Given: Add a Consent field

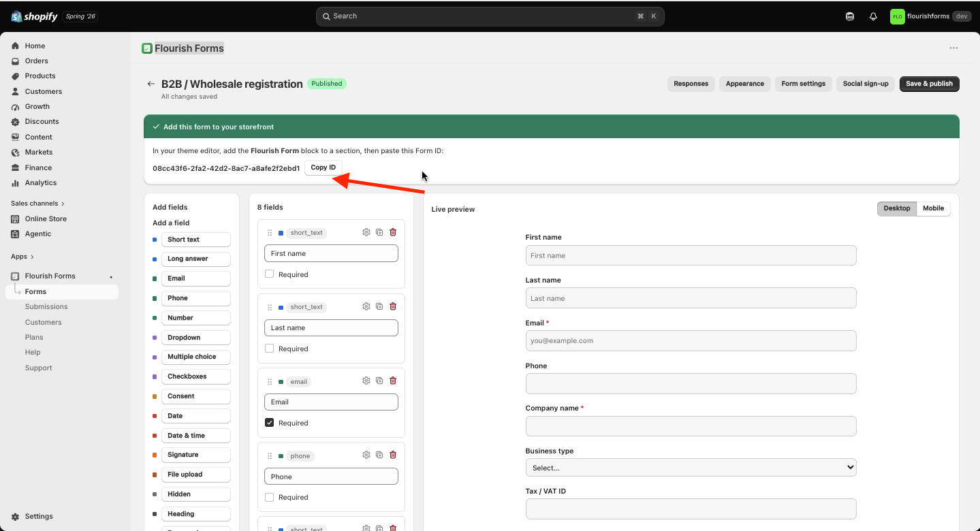Looking at the screenshot, I should 195,396.
